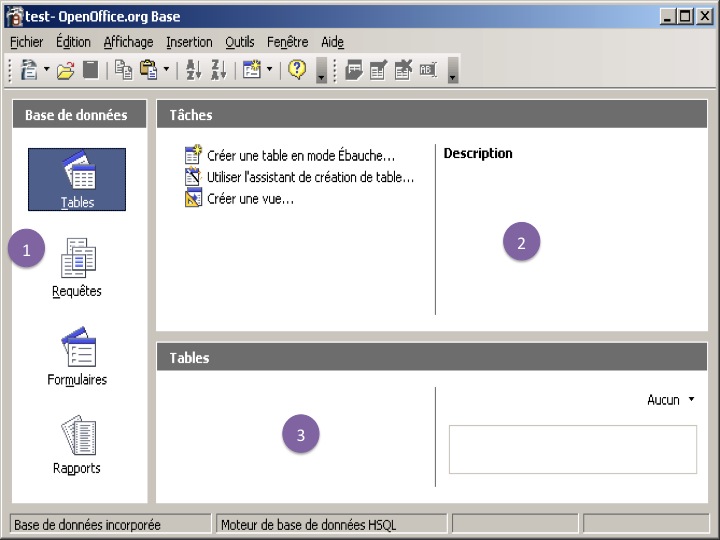Click the New document toolbar icon
720x540 pixels.
coord(29,70)
